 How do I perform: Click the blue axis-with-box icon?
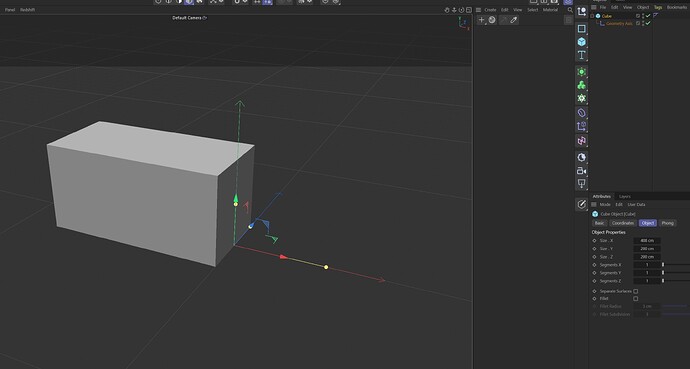tap(581, 127)
